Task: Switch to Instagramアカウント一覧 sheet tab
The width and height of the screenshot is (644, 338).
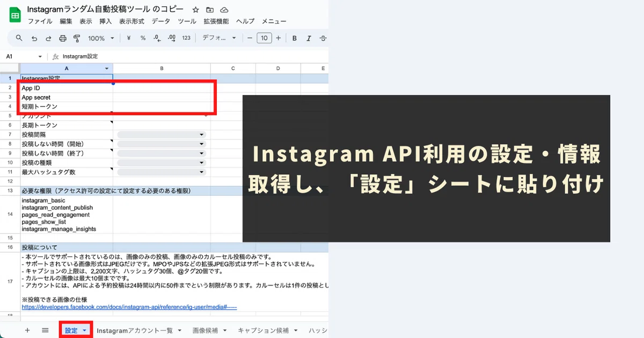Action: click(x=135, y=330)
